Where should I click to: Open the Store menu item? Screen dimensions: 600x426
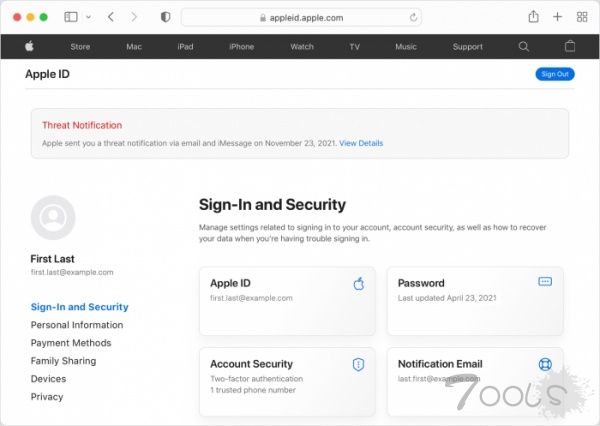[x=80, y=46]
